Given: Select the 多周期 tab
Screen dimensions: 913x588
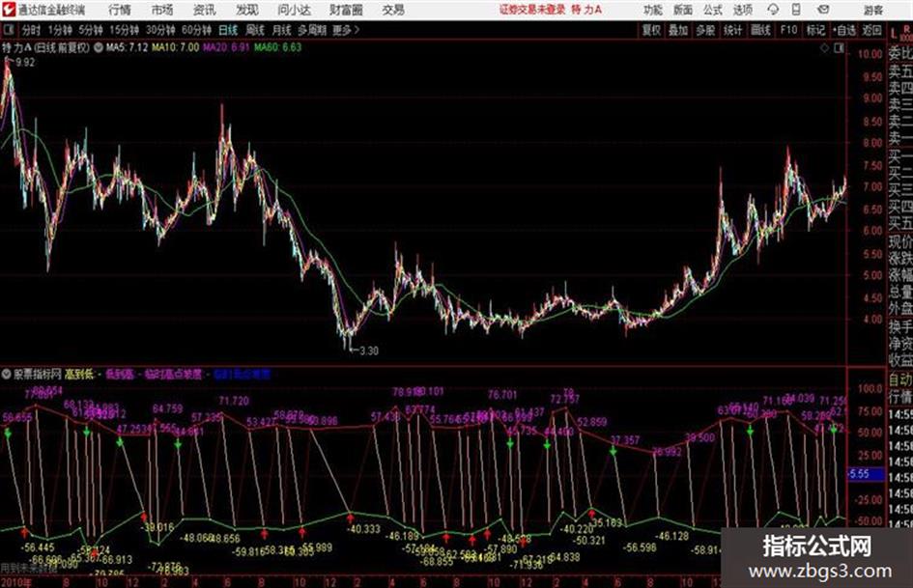Looking at the screenshot, I should point(312,30).
